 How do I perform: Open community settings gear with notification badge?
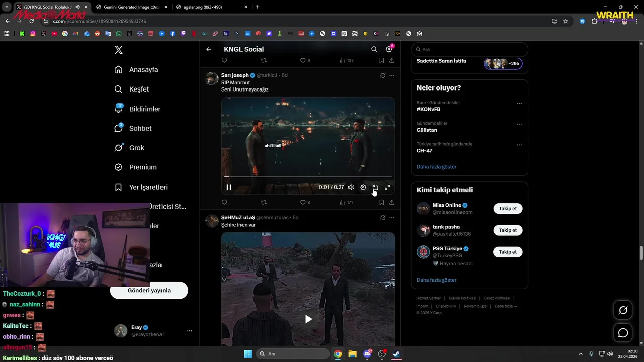tap(389, 49)
